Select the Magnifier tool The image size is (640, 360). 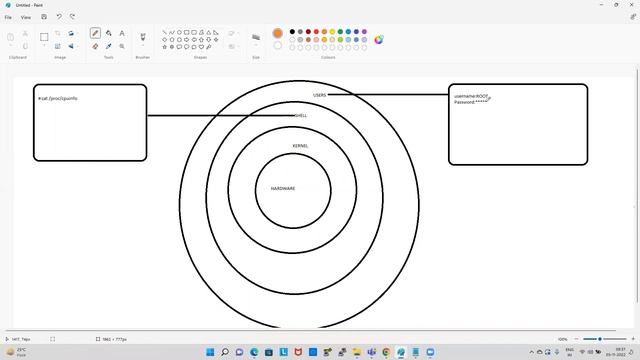[x=122, y=46]
